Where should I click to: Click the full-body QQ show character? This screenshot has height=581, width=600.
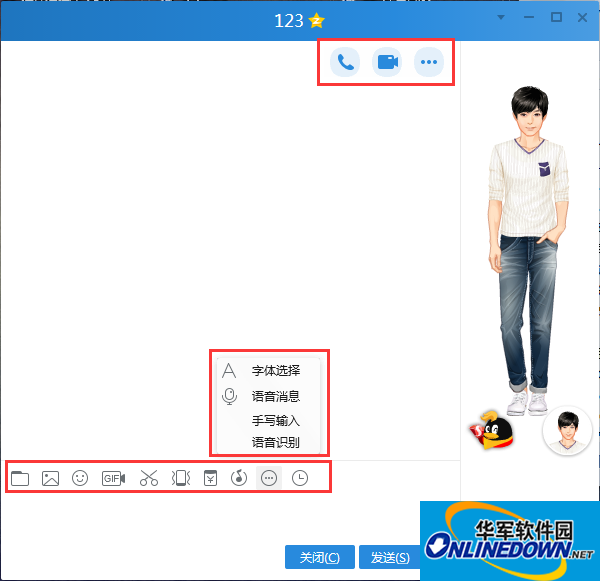528,251
